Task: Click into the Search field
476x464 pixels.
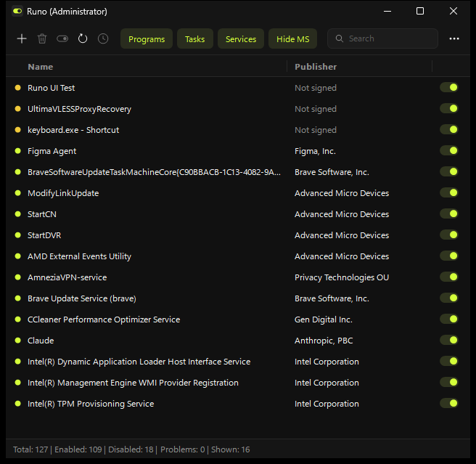Action: tap(382, 38)
